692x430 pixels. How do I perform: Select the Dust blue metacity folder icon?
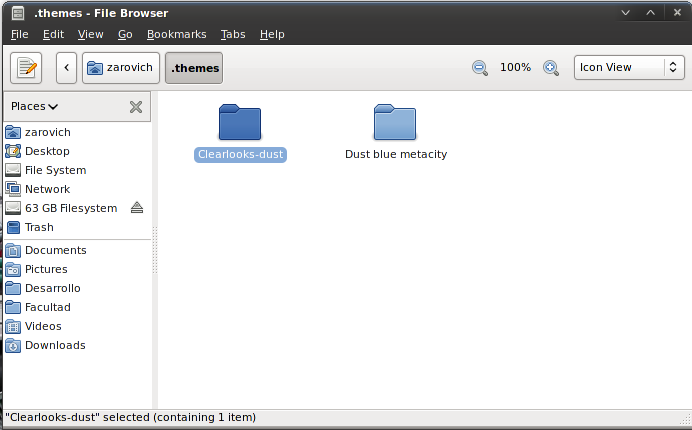pyautogui.click(x=395, y=122)
